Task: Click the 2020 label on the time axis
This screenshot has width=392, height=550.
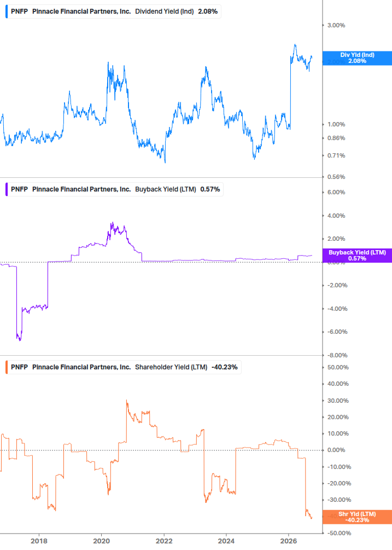Action: point(101,541)
